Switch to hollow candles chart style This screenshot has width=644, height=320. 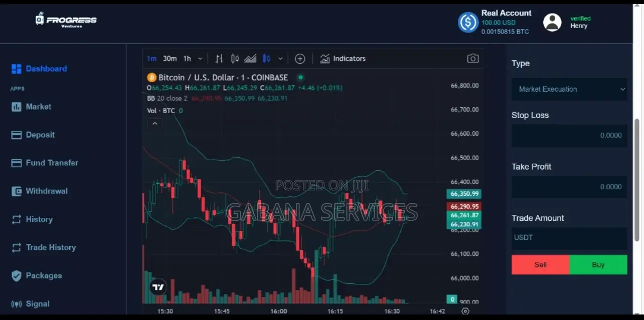[235, 59]
